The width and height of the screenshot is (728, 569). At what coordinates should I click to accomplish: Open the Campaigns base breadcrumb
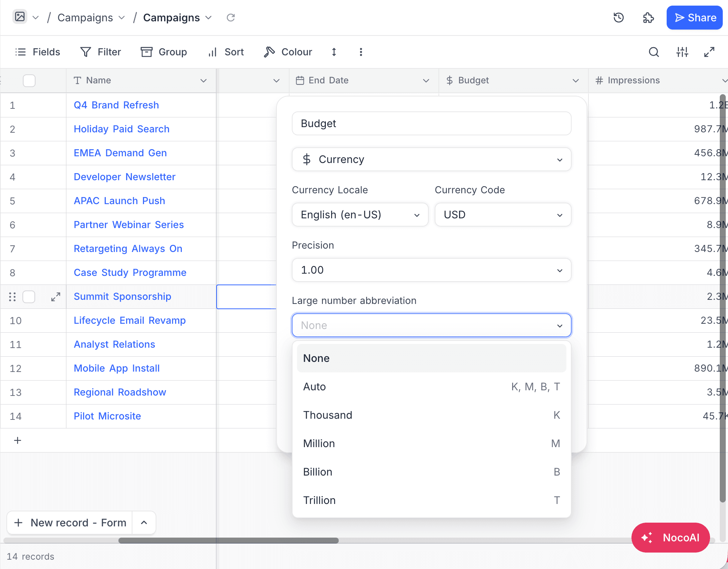coord(91,18)
